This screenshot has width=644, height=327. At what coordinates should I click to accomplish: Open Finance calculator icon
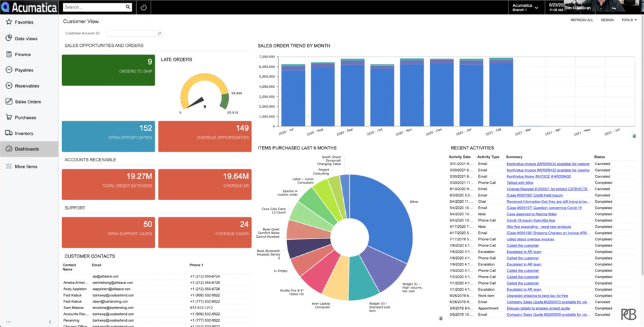tap(9, 54)
